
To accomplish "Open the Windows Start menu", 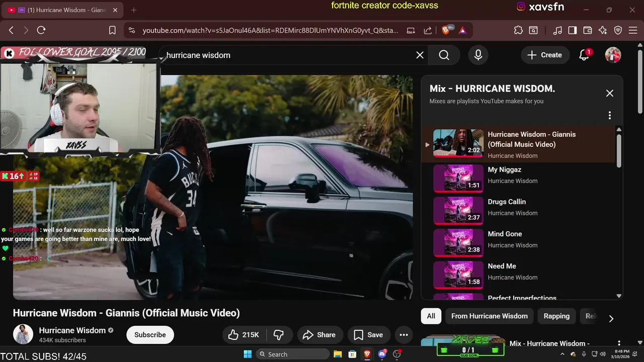I will pos(248,354).
